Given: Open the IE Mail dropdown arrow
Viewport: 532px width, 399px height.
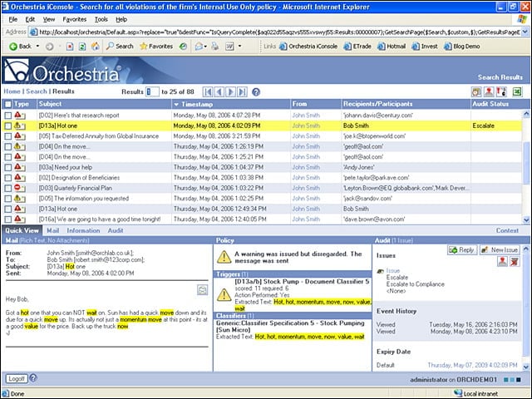Looking at the screenshot, I should (205, 47).
